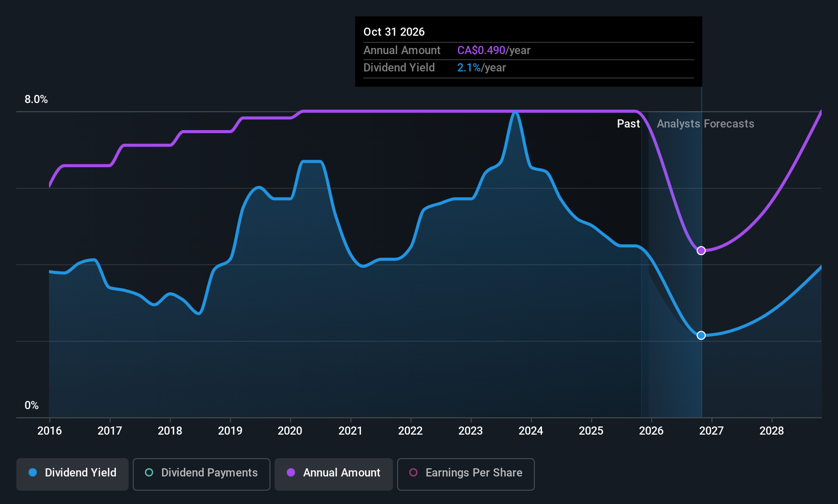Click the purple Annual Amount data point marker

701,250
